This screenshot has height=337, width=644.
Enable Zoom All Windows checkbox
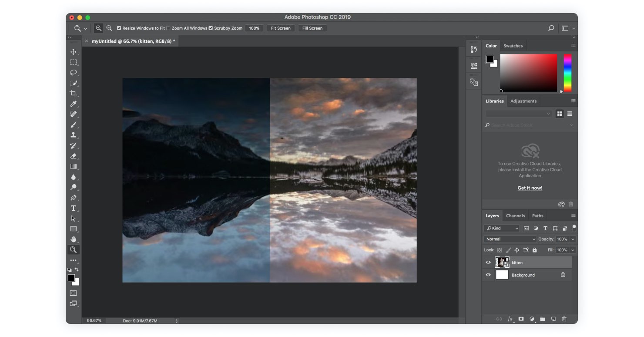pos(168,28)
